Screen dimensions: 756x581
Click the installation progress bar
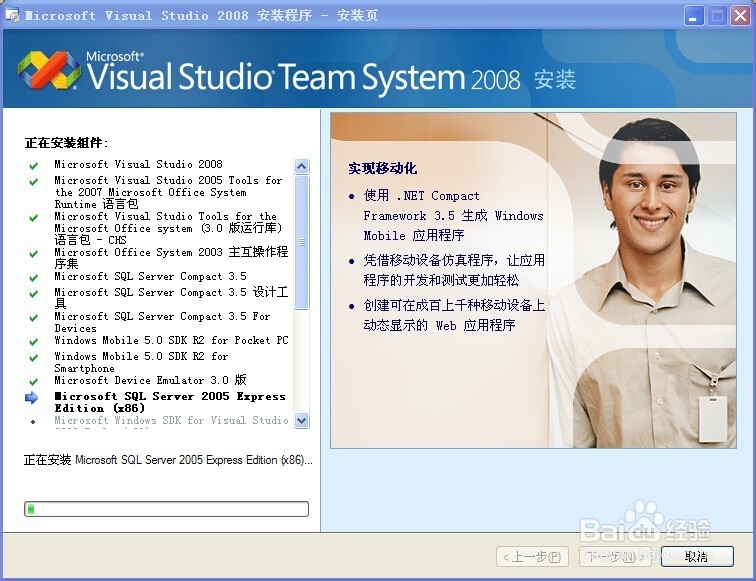166,509
